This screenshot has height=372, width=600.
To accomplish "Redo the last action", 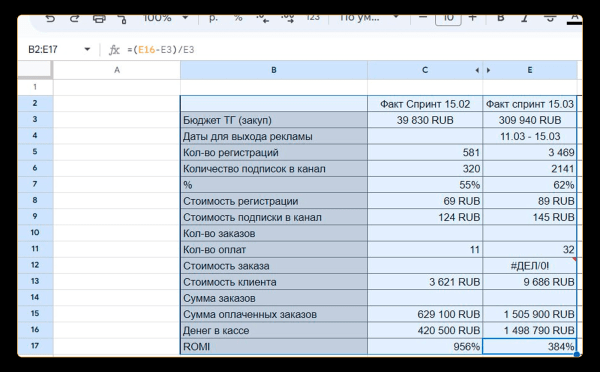I will click(74, 18).
